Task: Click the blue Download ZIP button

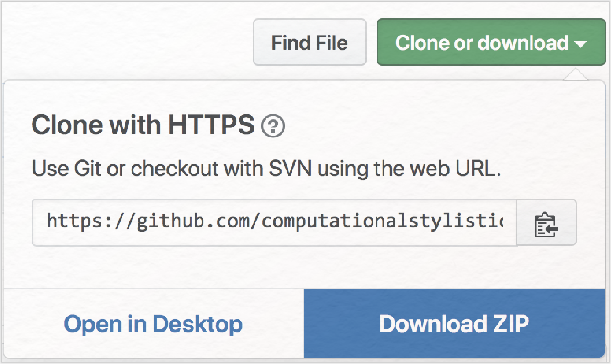Action: (454, 323)
